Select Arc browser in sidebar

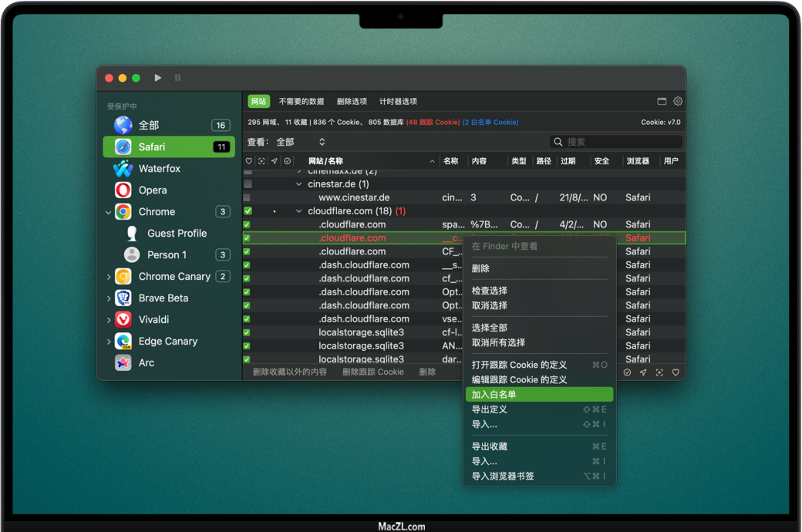point(146,362)
